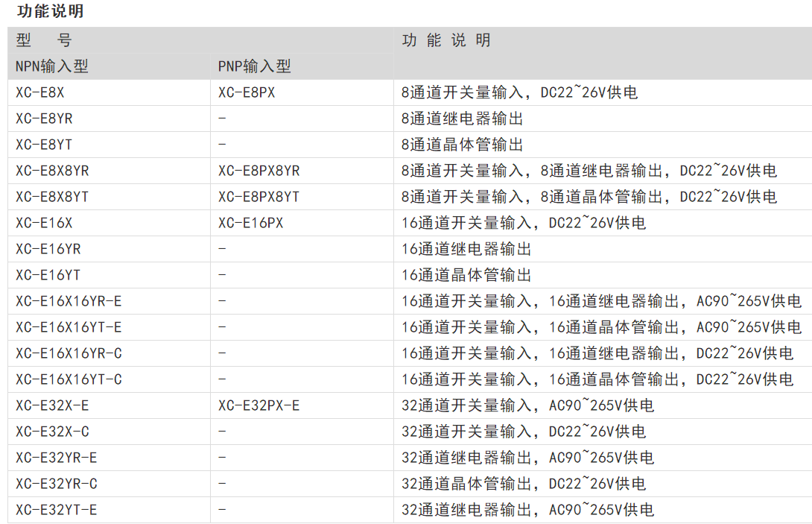812x524 pixels.
Task: Click the XC-E16X16YT-C row description text
Action: click(x=597, y=379)
